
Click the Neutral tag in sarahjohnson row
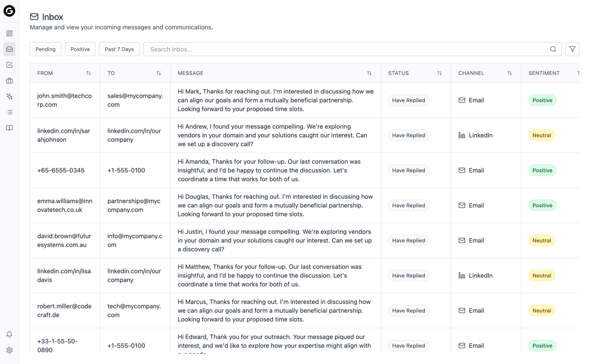tap(542, 135)
